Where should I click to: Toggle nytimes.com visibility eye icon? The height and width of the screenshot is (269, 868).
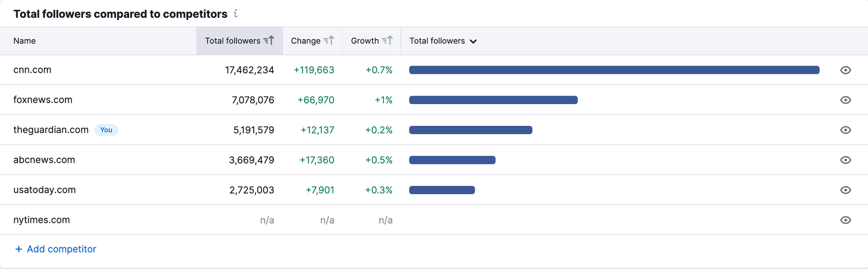tap(845, 220)
